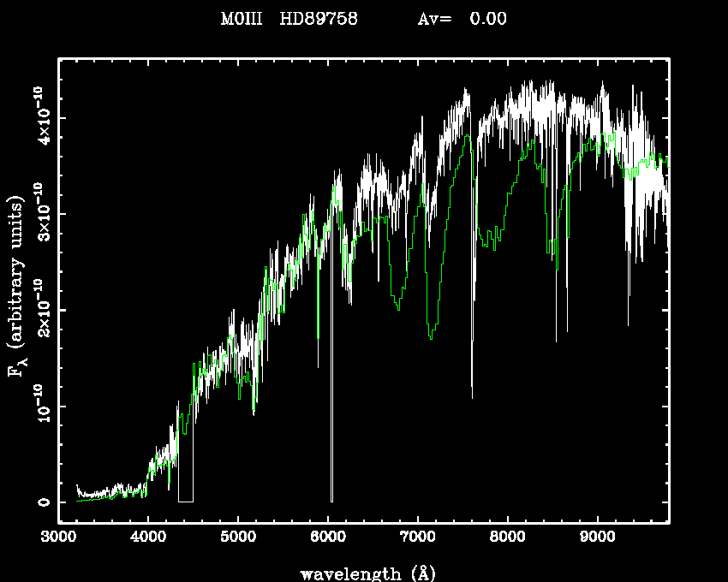Viewport: 728px width, 582px height.
Task: Click the M0III spectral type in title
Action: [241, 20]
